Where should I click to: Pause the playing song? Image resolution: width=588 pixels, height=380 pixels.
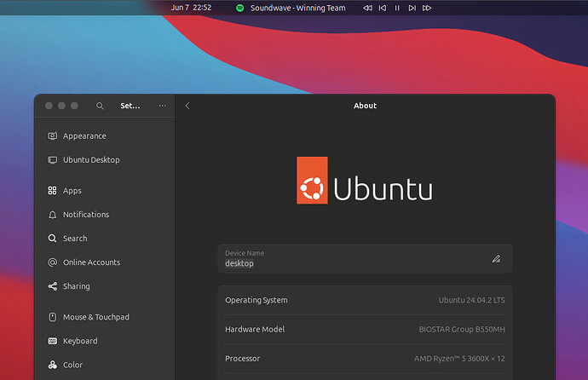coord(397,8)
